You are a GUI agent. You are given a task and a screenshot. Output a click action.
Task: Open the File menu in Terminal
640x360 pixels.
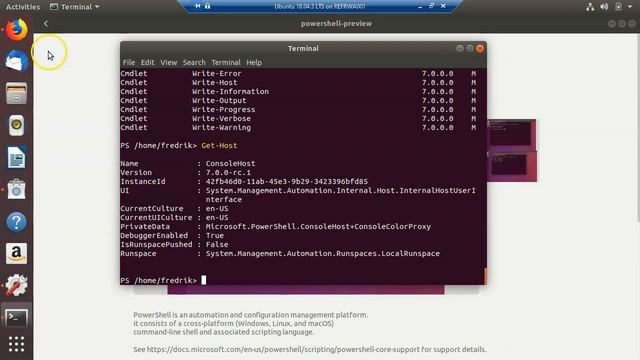[x=129, y=62]
